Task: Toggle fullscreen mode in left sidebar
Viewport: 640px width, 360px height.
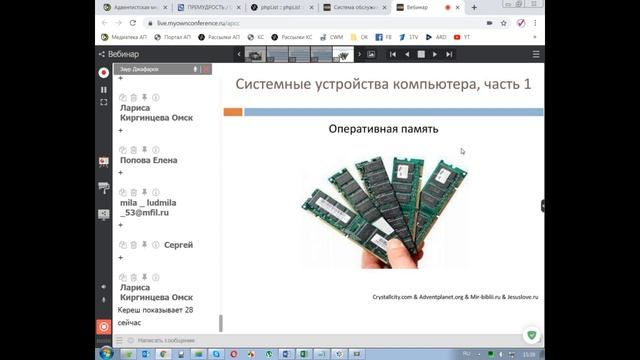Action: (x=104, y=102)
